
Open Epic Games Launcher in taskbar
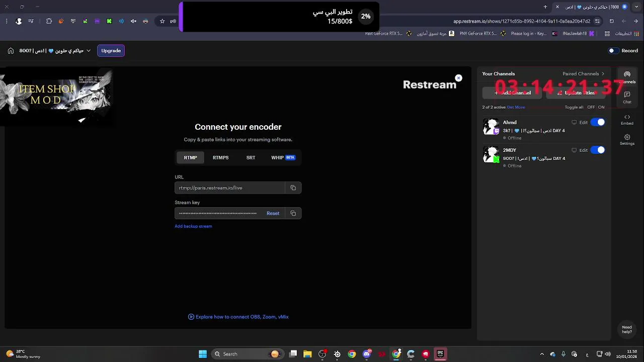[x=440, y=354]
